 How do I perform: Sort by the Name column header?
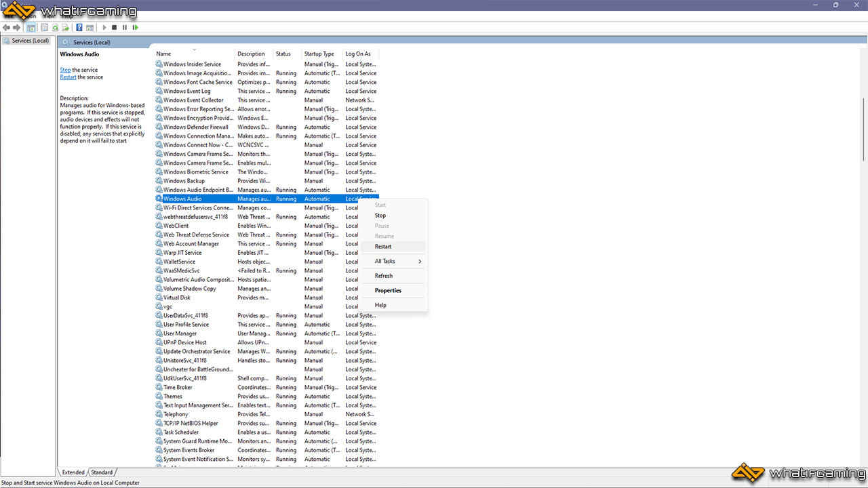(195, 54)
